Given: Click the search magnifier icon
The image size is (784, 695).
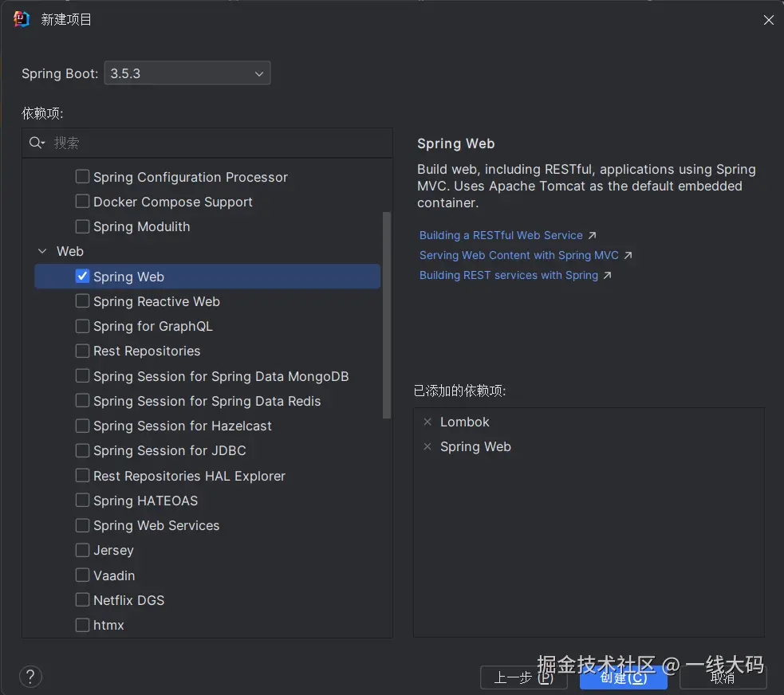Looking at the screenshot, I should 34,143.
